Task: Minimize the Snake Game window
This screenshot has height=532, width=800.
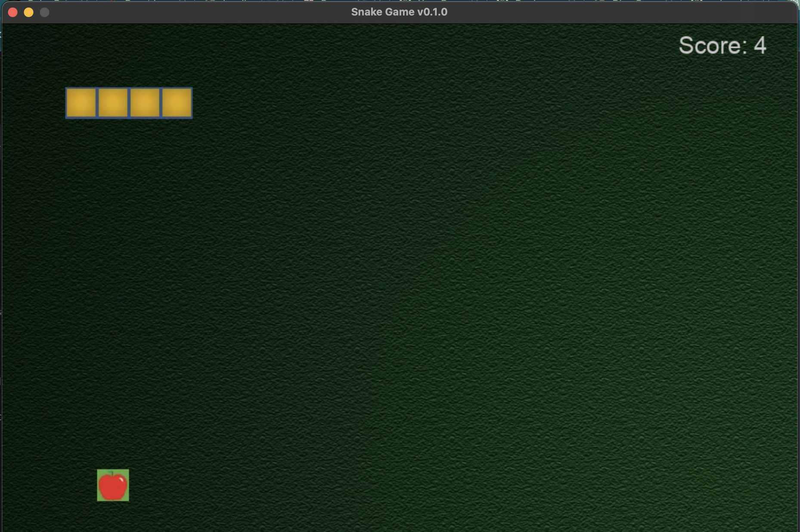Action: pyautogui.click(x=29, y=12)
